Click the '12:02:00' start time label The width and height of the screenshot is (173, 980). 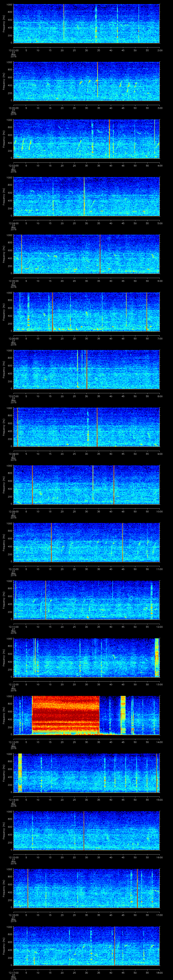click(x=13, y=108)
